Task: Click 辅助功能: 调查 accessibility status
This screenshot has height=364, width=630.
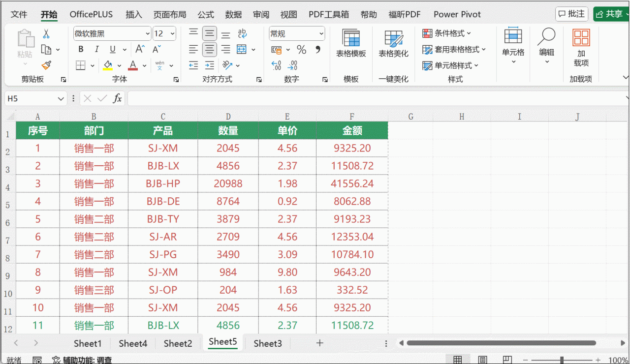Action: click(82, 360)
